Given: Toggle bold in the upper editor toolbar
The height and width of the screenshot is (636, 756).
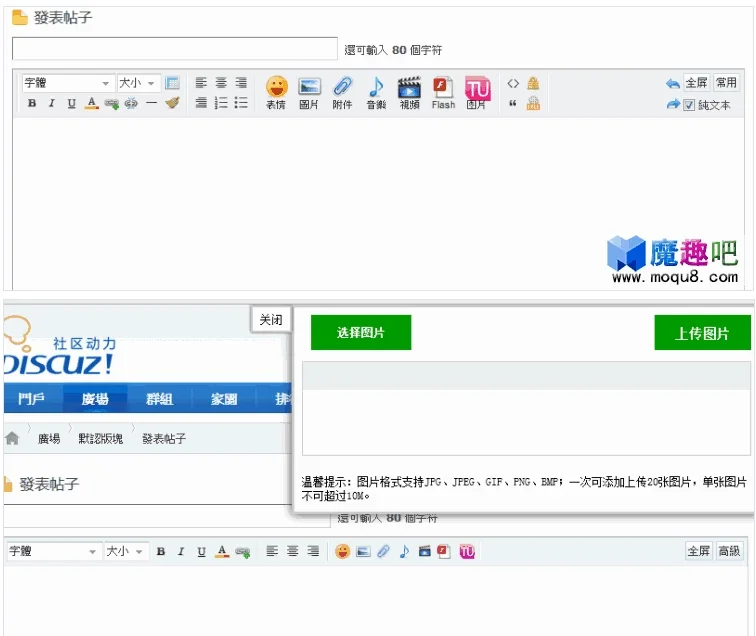Looking at the screenshot, I should 32,103.
